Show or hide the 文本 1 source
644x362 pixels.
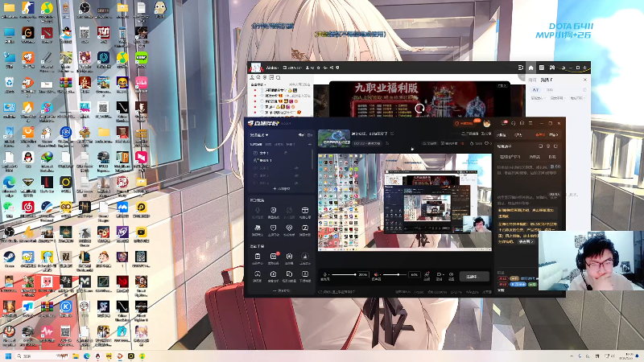286,153
